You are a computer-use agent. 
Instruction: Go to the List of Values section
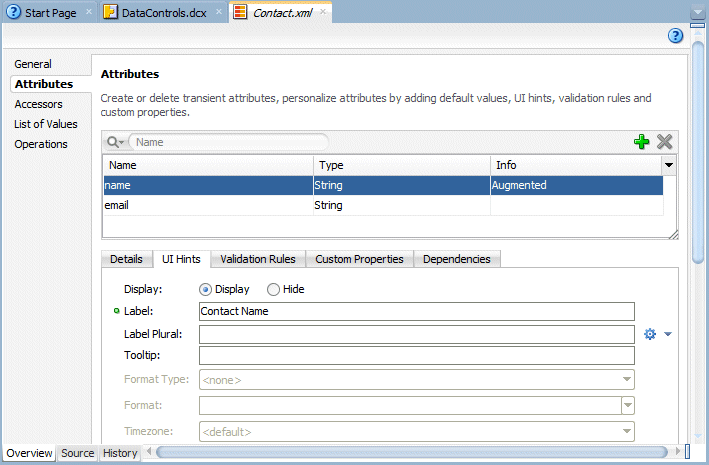pos(46,124)
